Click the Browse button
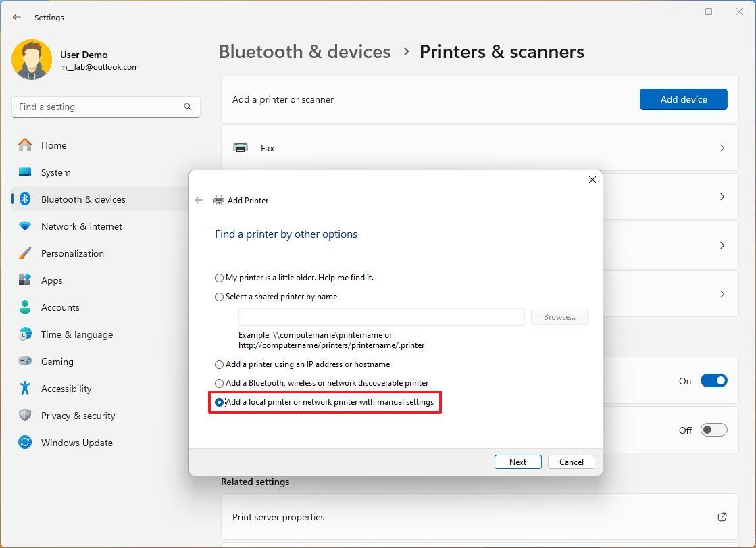 (x=559, y=316)
